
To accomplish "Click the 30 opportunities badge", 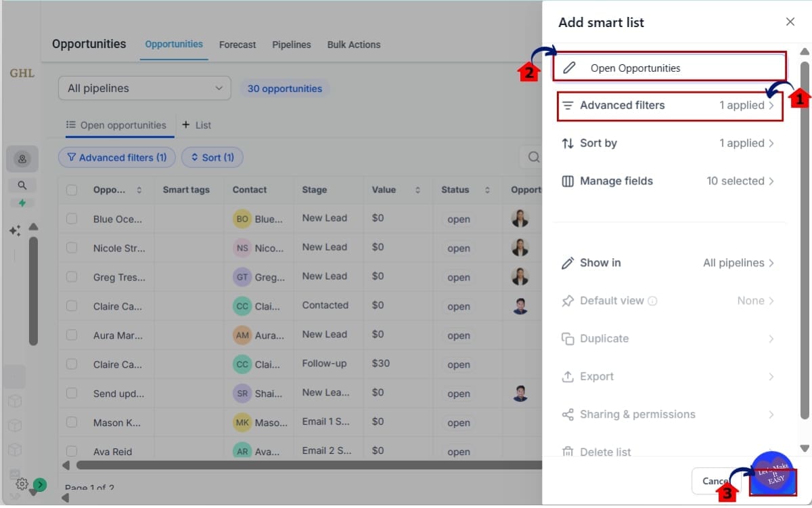I will (x=285, y=89).
